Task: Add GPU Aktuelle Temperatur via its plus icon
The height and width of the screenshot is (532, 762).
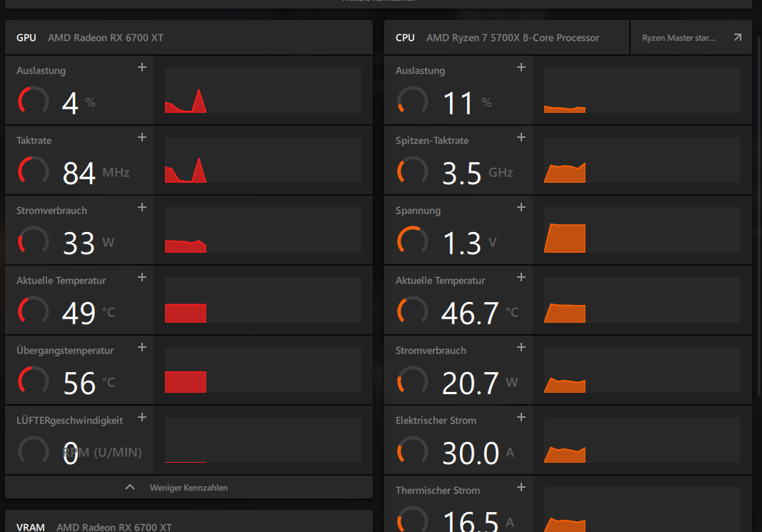Action: (142, 277)
